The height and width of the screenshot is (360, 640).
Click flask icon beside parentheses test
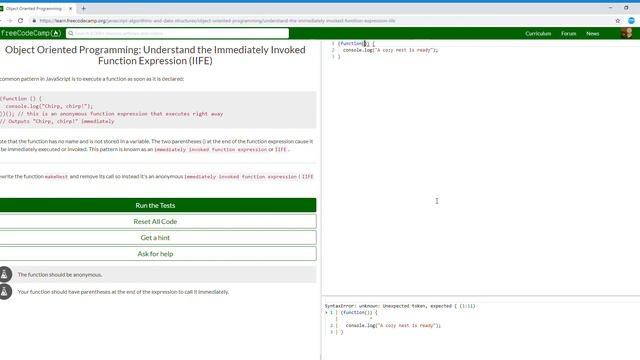[5, 291]
